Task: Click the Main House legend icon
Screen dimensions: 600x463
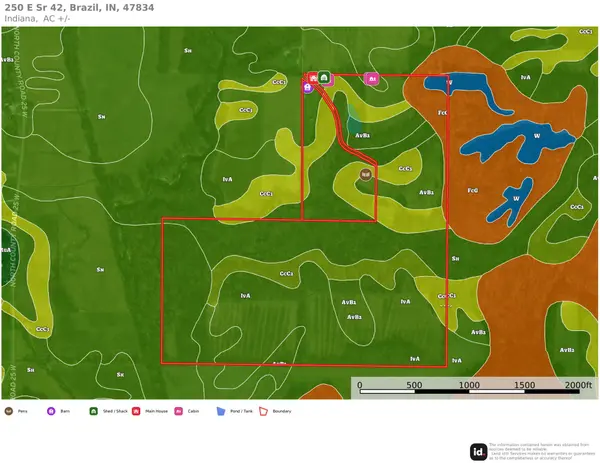Action: pos(136,411)
